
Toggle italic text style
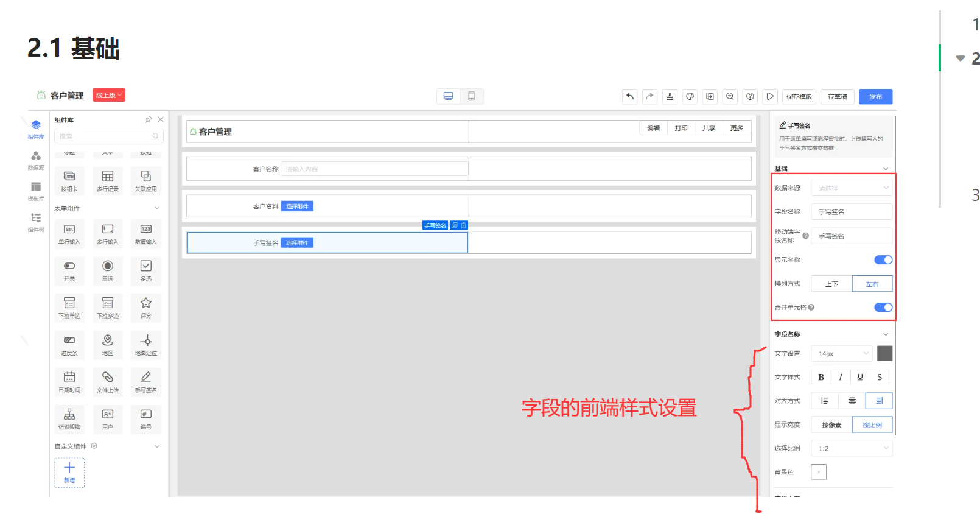pyautogui.click(x=841, y=377)
